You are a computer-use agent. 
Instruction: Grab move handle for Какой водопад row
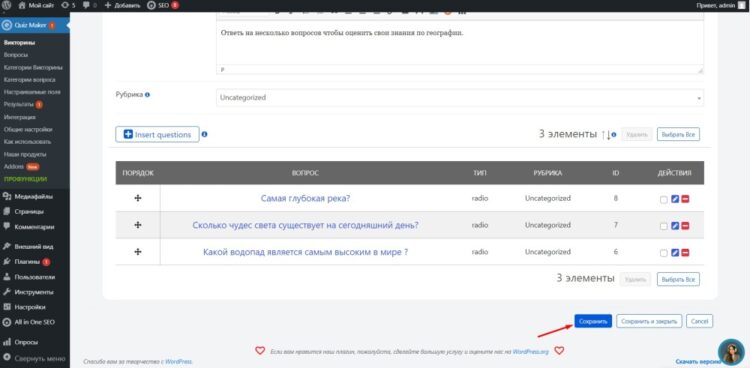138,251
